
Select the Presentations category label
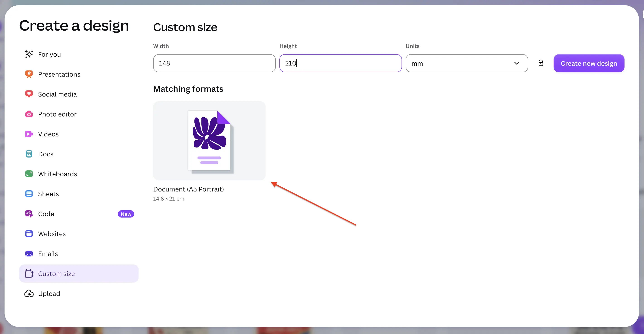[59, 74]
